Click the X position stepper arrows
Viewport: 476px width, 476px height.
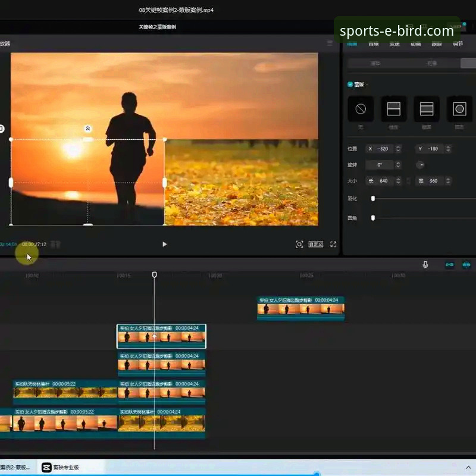point(398,149)
